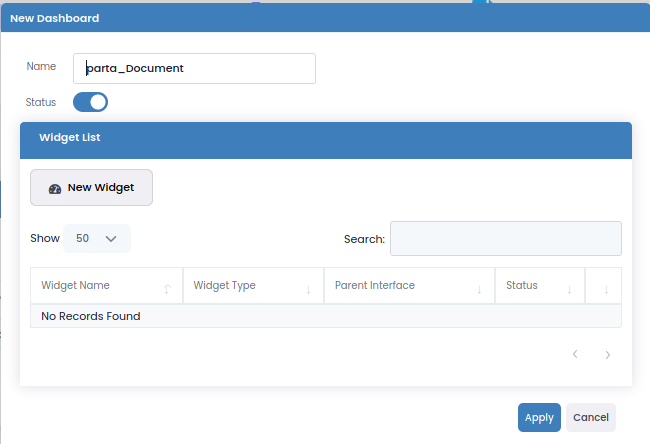Image resolution: width=650 pixels, height=444 pixels.
Task: Toggle the dashboard Status switch
Action: (90, 102)
